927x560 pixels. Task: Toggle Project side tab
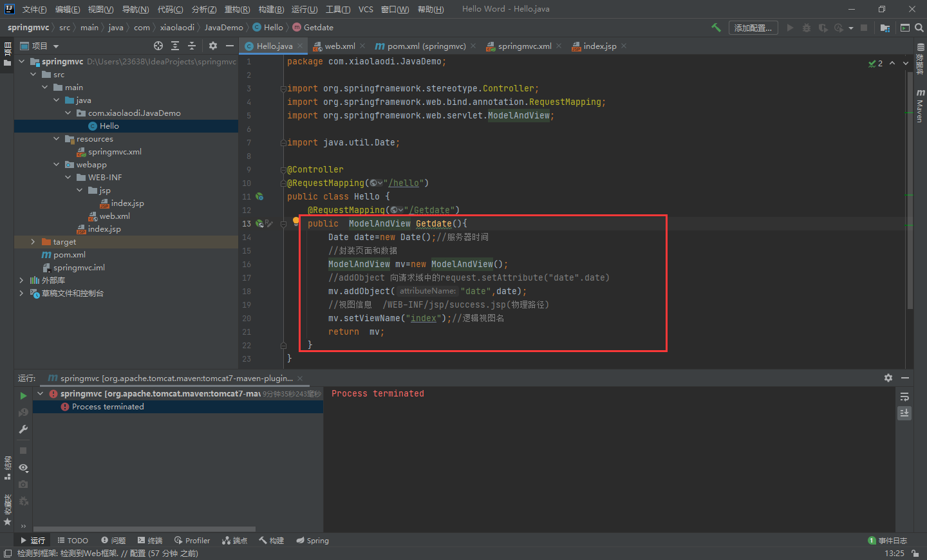[8, 55]
